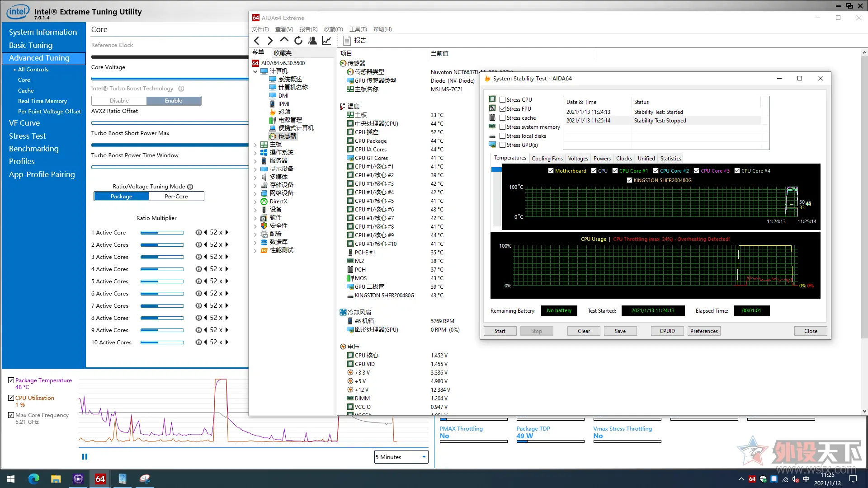Image resolution: width=868 pixels, height=488 pixels.
Task: Open Benchmarking section in XTU sidebar
Action: coord(34,149)
